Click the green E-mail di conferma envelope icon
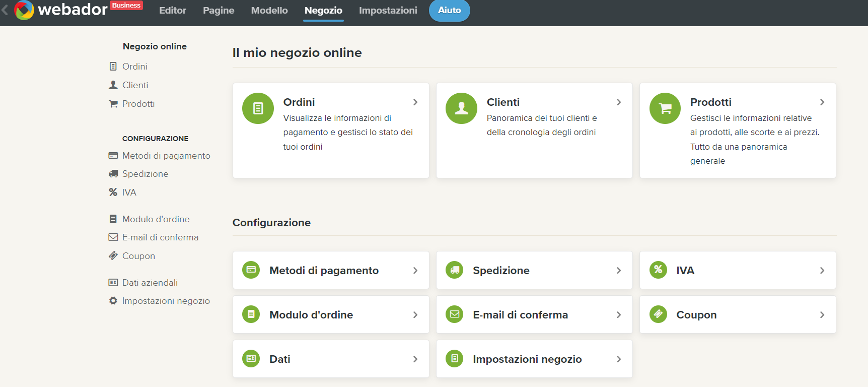Viewport: 868px width, 387px height. tap(454, 314)
